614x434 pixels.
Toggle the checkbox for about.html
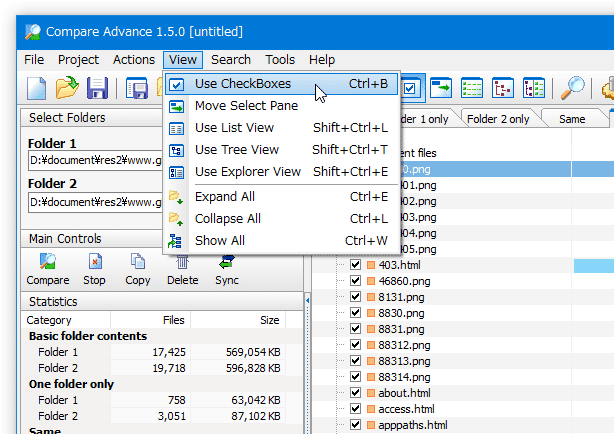355,393
